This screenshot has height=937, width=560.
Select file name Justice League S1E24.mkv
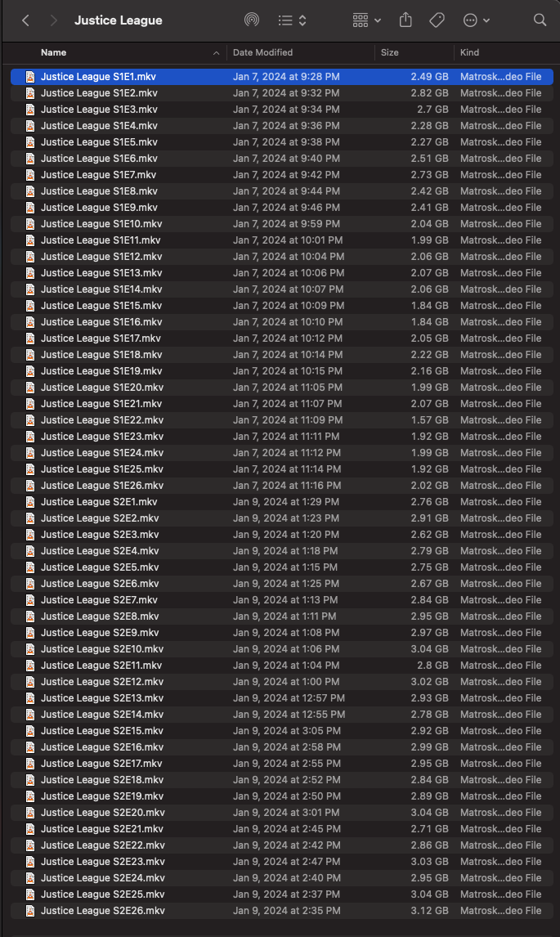(102, 453)
